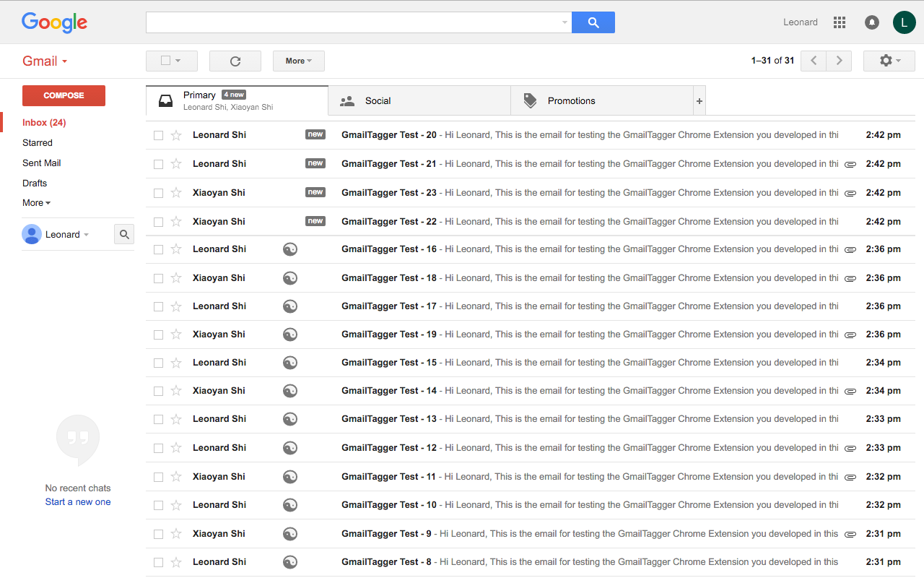
Task: Expand the Gmail product dropdown
Action: coord(45,61)
